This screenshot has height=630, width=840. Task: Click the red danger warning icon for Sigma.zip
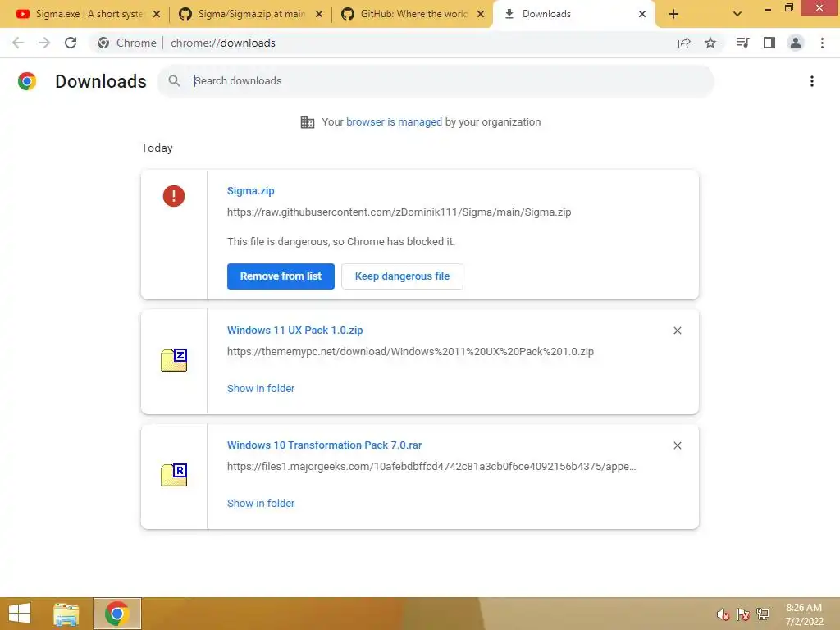[x=174, y=196]
